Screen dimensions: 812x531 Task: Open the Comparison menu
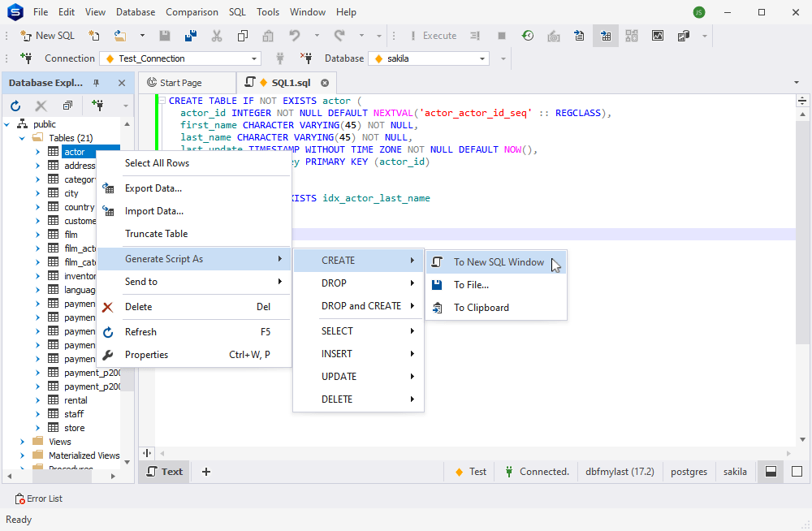click(x=192, y=11)
